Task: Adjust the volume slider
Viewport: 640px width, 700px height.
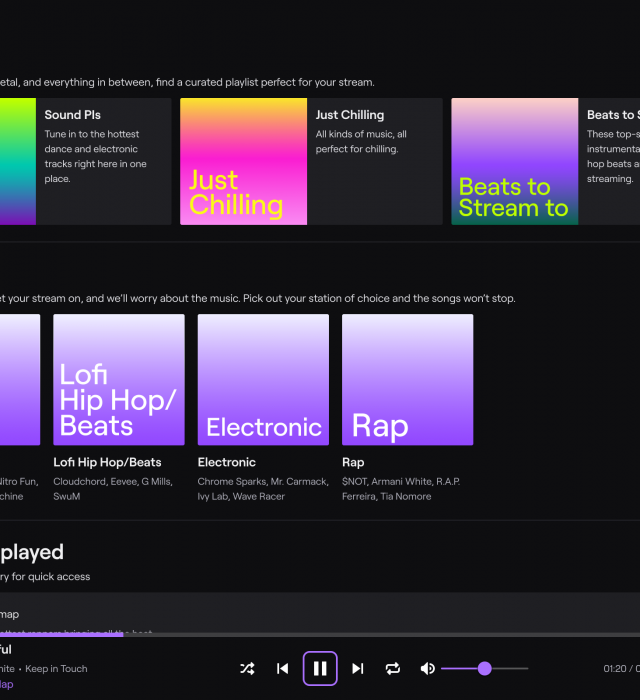Action: pyautogui.click(x=485, y=668)
